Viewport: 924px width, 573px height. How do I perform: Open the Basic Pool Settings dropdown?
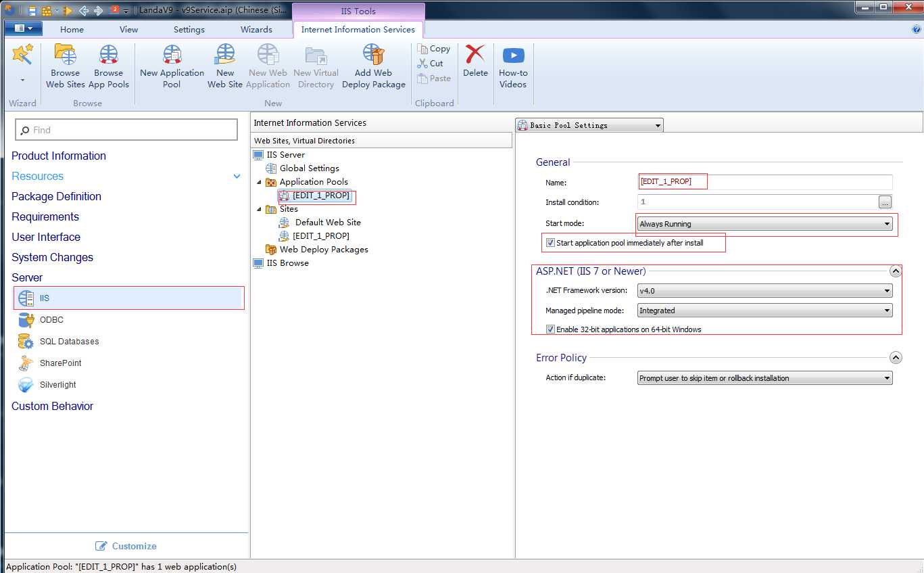click(x=589, y=125)
